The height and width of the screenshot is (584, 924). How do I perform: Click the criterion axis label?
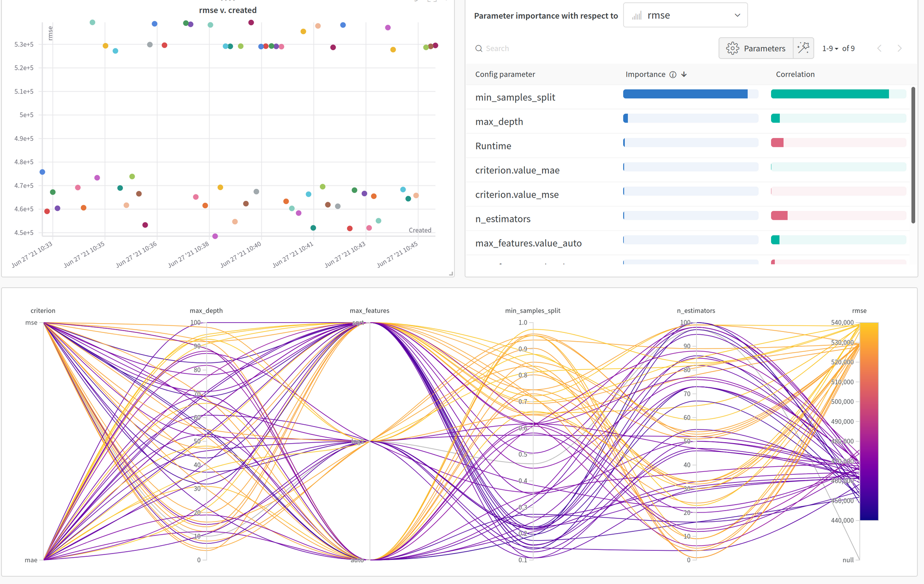43,311
